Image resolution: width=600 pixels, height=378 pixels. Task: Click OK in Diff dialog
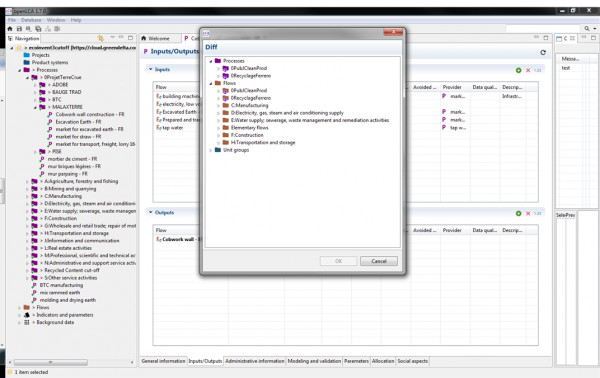pyautogui.click(x=338, y=261)
